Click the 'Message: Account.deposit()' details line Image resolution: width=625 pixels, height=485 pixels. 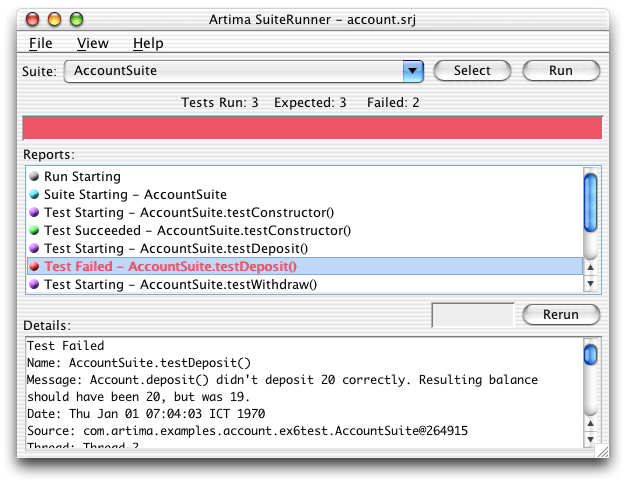pyautogui.click(x=282, y=380)
